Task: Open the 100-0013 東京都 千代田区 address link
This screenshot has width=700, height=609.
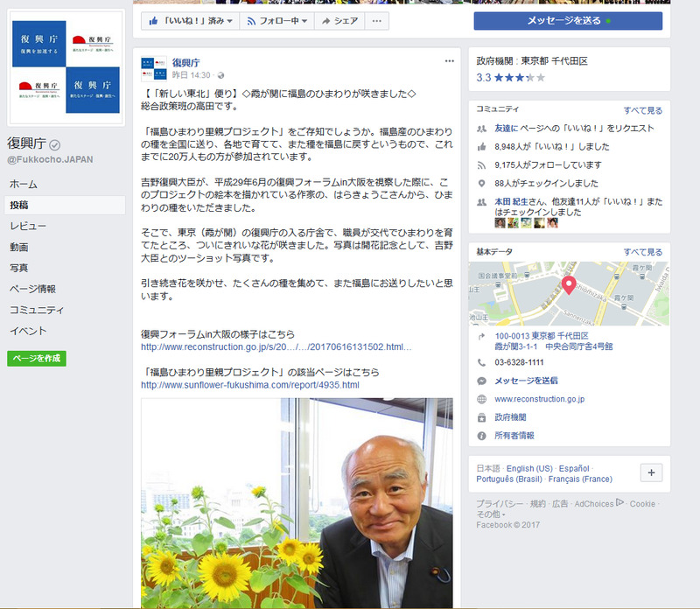Action: pyautogui.click(x=554, y=341)
